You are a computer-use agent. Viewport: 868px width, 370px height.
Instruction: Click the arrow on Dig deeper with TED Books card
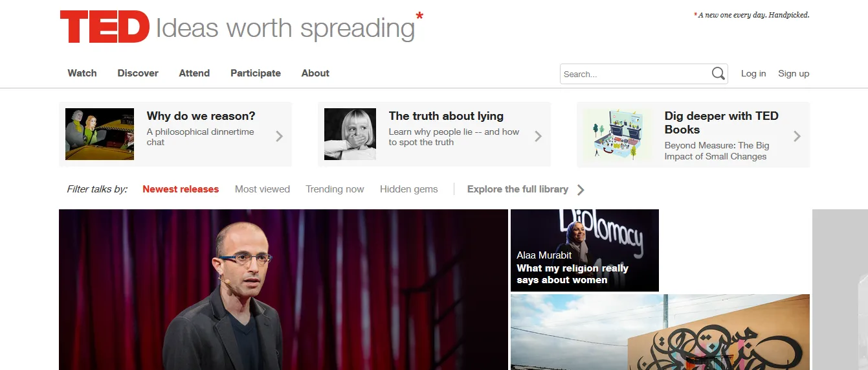coord(797,136)
